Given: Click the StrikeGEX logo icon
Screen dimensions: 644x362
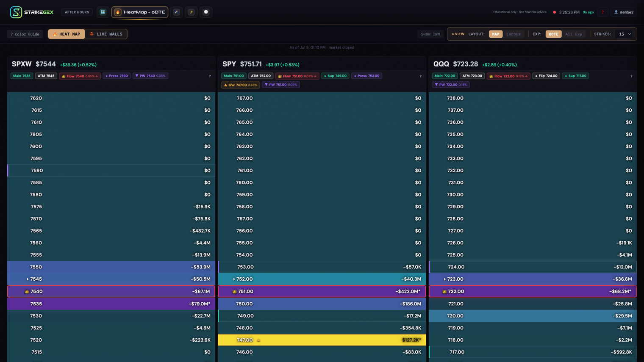Looking at the screenshot, I should click(x=16, y=12).
